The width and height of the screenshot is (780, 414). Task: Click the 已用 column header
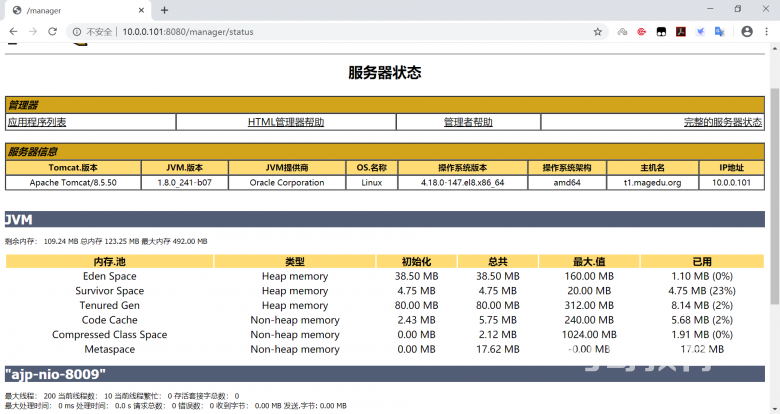702,261
